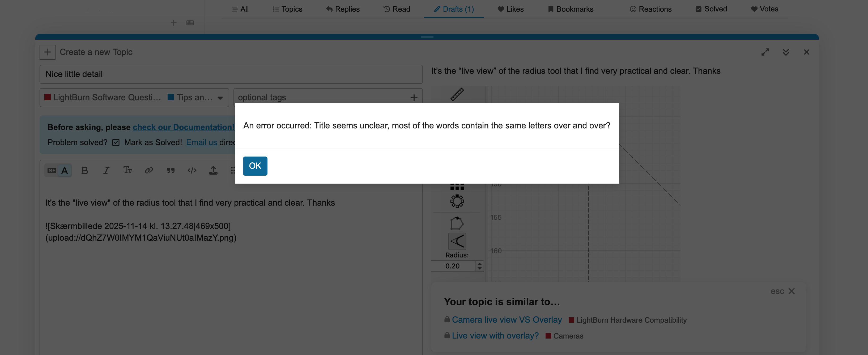Switch to the Drafts (1) tab
Viewport: 868px width, 355px height.
454,9
